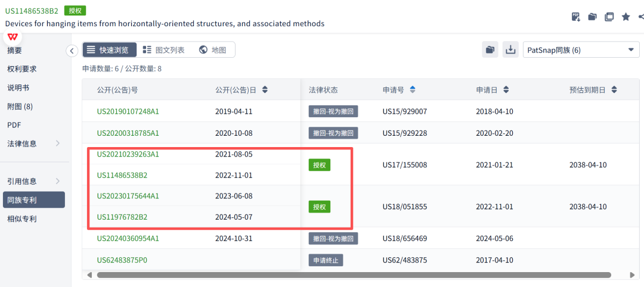Open patent US20240360954A1
Viewport: 644px width, 287px height.
click(128, 238)
